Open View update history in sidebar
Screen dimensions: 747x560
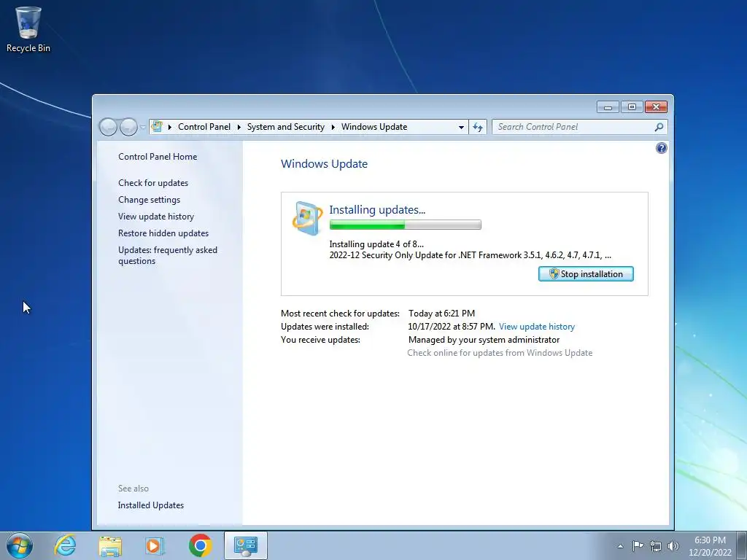pos(156,216)
